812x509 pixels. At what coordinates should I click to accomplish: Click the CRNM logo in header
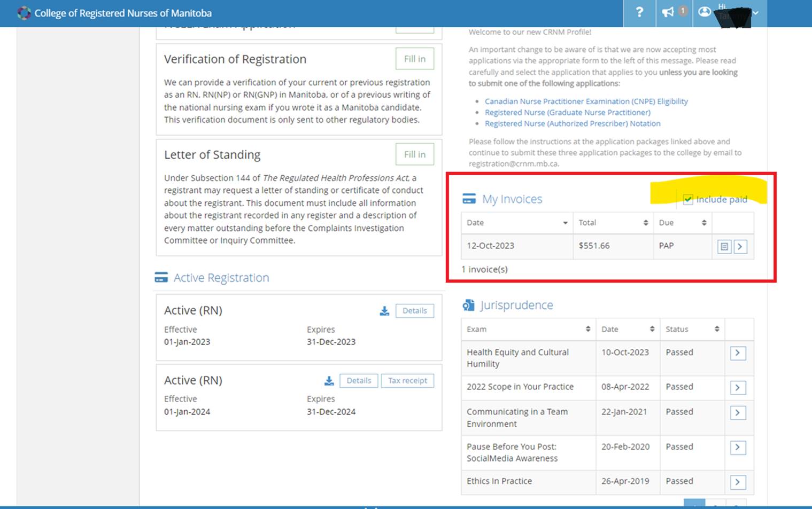click(x=24, y=13)
